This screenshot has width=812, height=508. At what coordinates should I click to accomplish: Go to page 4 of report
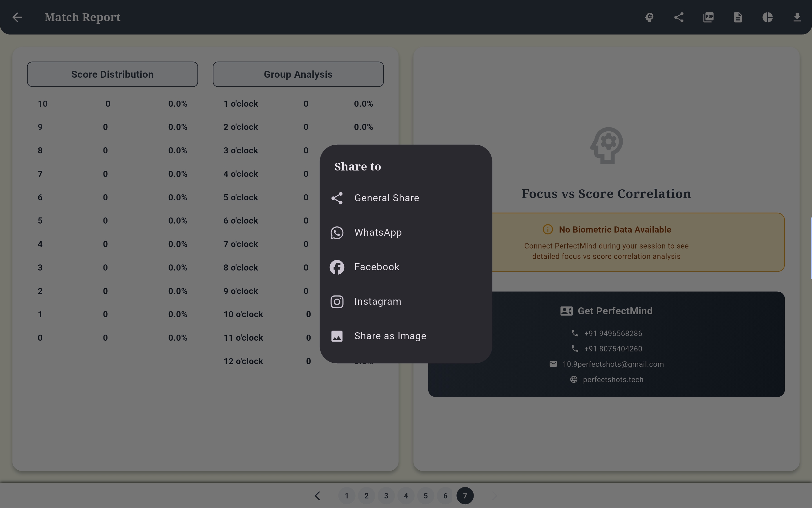coord(406,496)
